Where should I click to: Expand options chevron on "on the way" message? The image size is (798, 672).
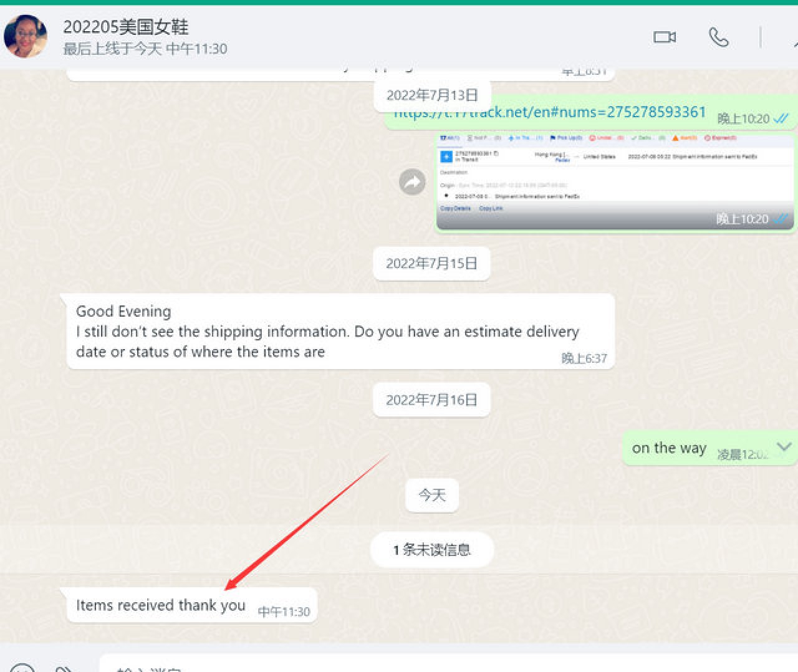click(784, 446)
